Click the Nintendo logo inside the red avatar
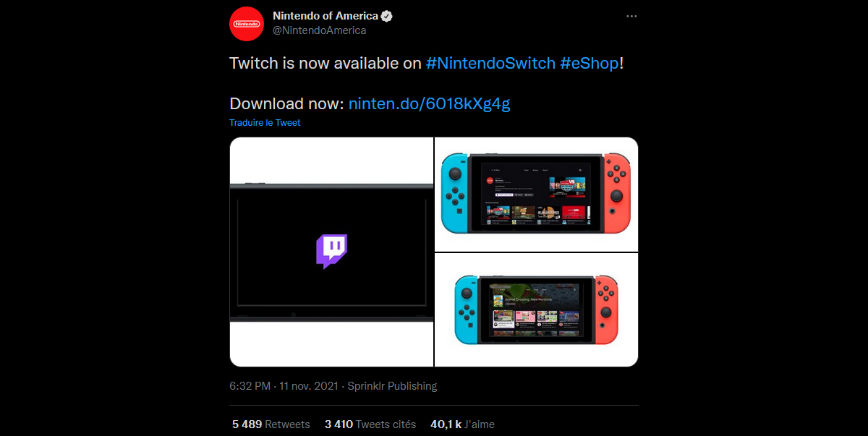The image size is (868, 436). [246, 23]
